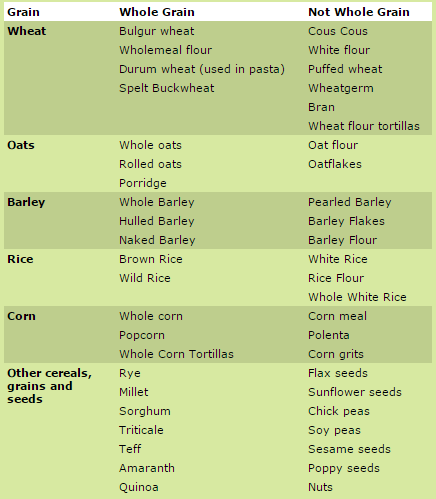Image resolution: width=436 pixels, height=499 pixels.
Task: Click the Pearled Barley entry
Action: (x=350, y=202)
